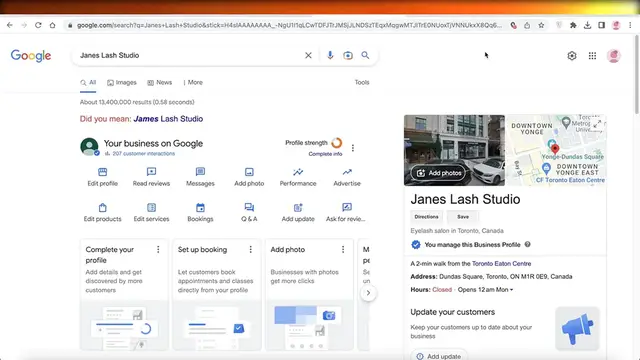
Task: Open Edit products
Action: [102, 213]
